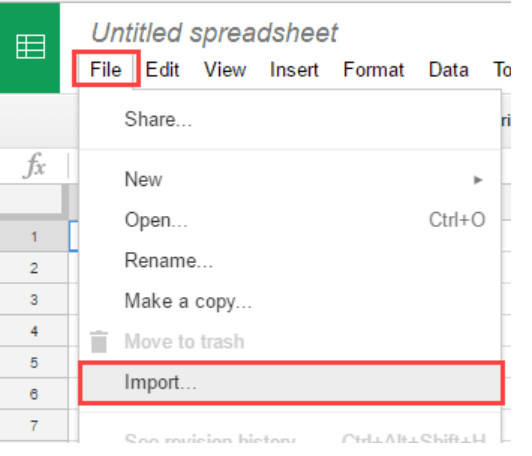The height and width of the screenshot is (456, 532).
Task: Select row 1 header
Action: [x=34, y=236]
